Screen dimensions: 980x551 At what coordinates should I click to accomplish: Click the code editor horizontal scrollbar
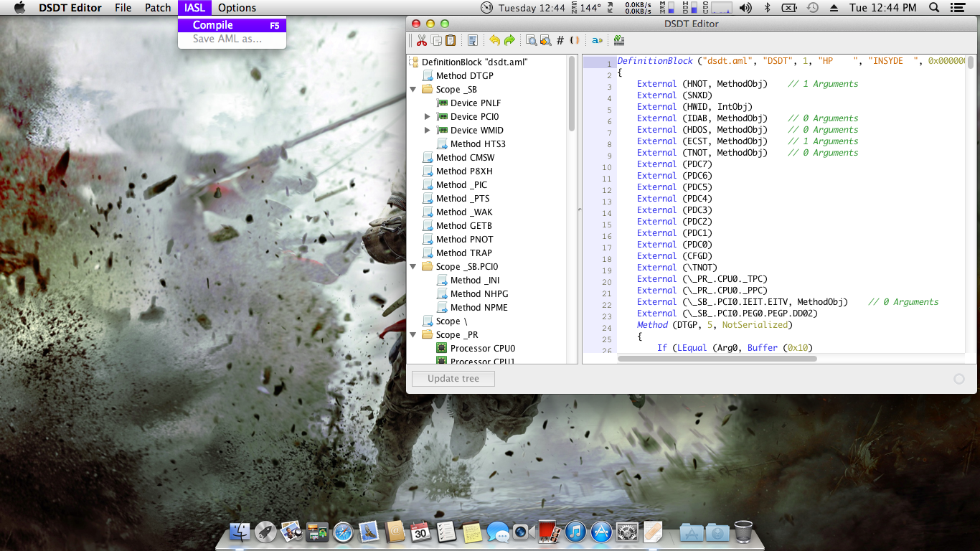coord(717,358)
